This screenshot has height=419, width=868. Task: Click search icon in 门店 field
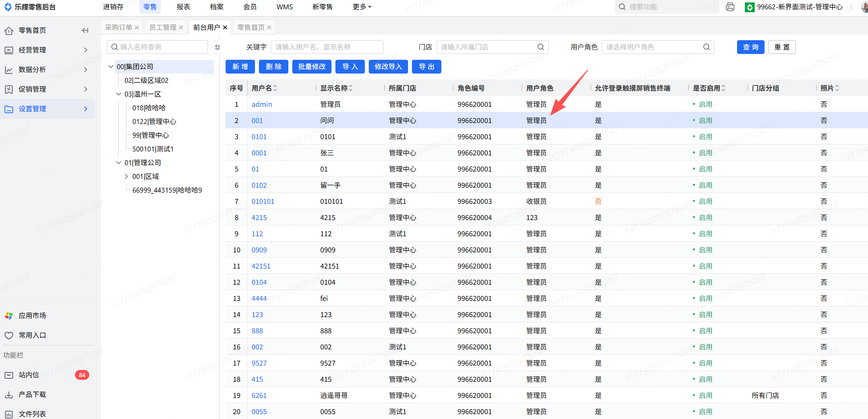click(x=540, y=47)
